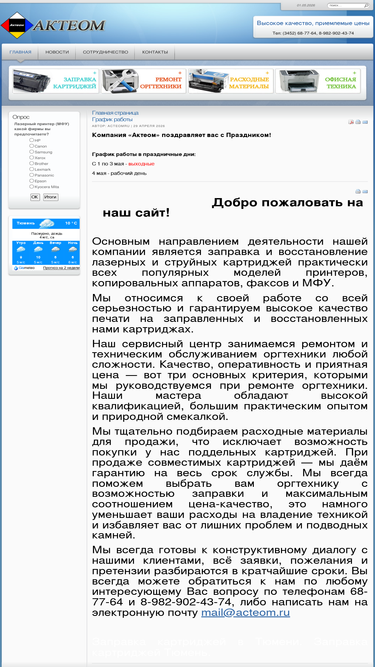Open the НОВОСТИ menu tab

click(57, 52)
